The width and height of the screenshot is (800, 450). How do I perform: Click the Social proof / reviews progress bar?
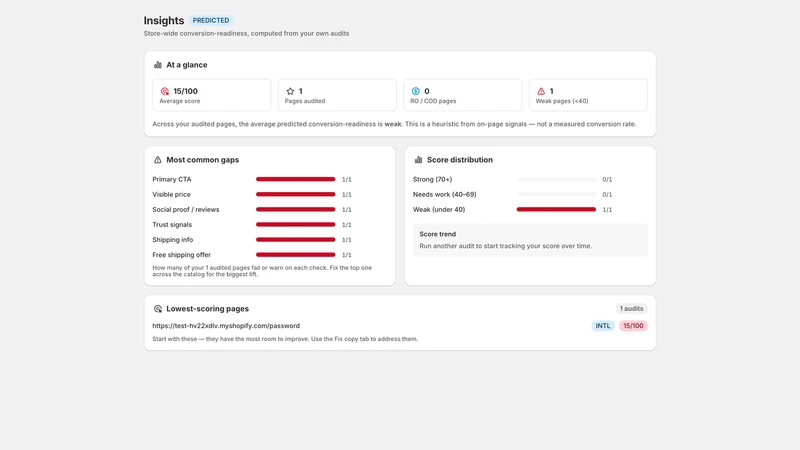coord(295,209)
